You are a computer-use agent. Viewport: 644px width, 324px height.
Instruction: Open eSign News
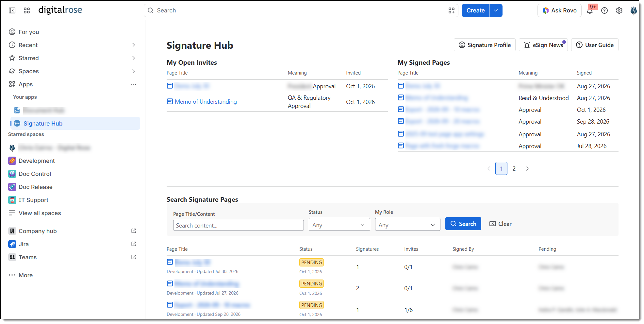[543, 45]
